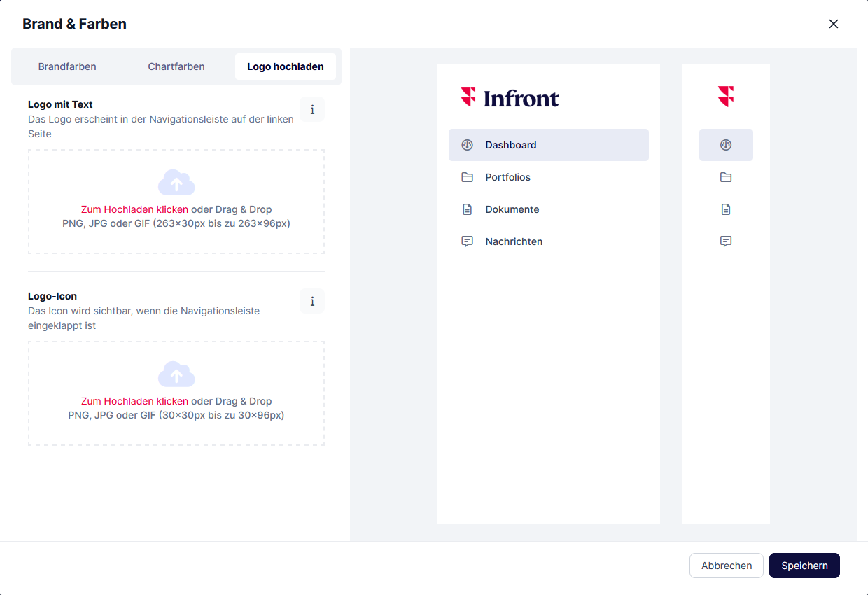Click 'Zum Hochladen klicken' link for Logo-Icon
This screenshot has height=595, width=868.
click(x=134, y=401)
